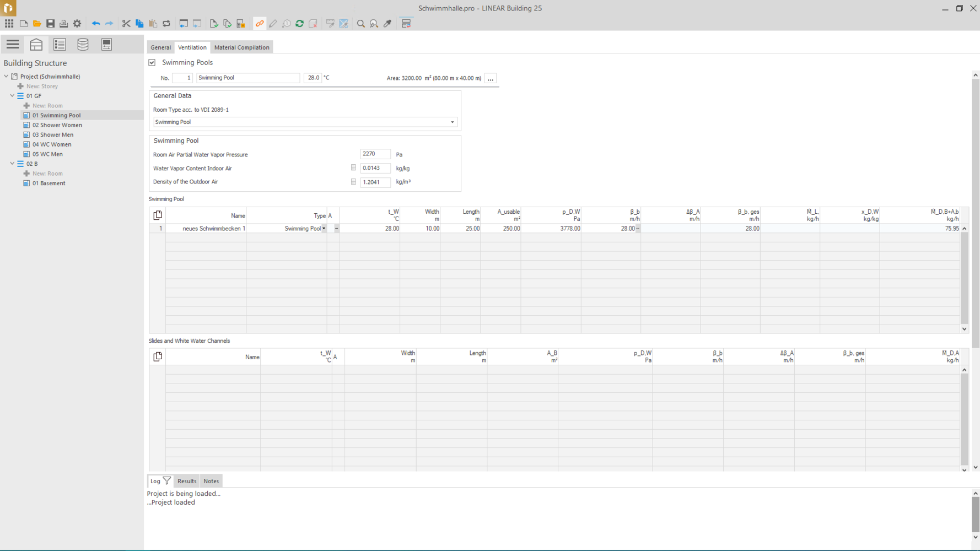Click the Room Air Partial Pressure field
This screenshot has height=551, width=980.
375,154
